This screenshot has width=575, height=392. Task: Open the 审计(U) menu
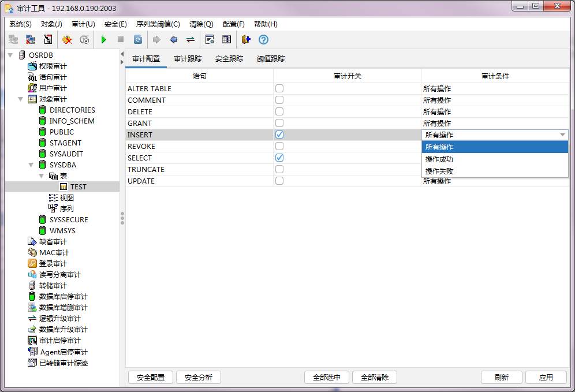click(83, 24)
